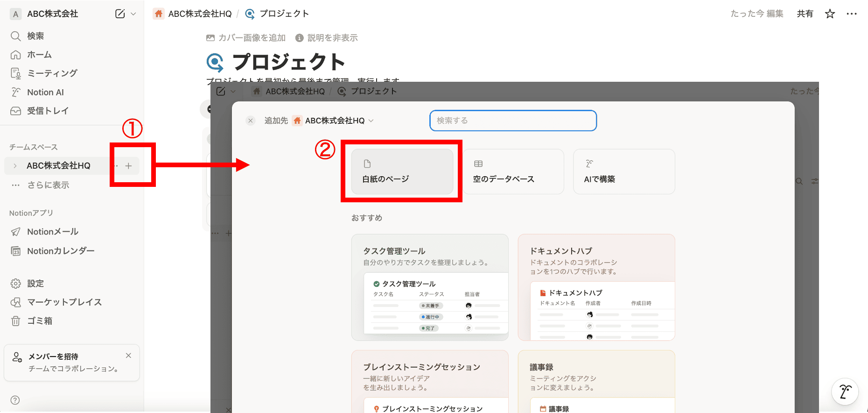868x413 pixels.
Task: Dismiss the メンバーを招待 card
Action: [x=128, y=356]
